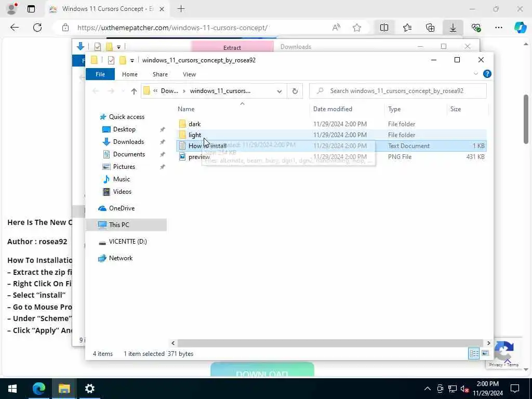Open Documents in the navigation pane
This screenshot has width=532, height=399.
129,154
